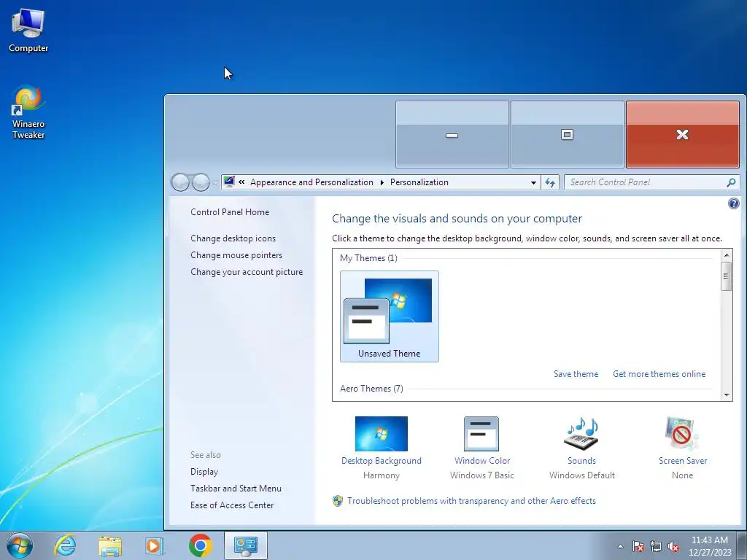Open Troubleshoot problems with transparency link
Screen dimensions: 747x560
471,501
